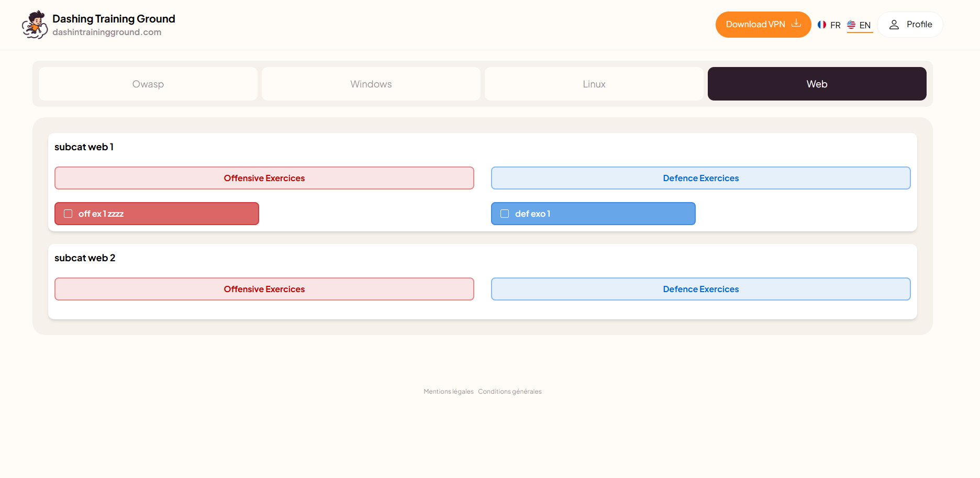Viewport: 980px width, 478px height.
Task: Expand Offensive Exercices under subcat web 1
Action: click(x=264, y=178)
